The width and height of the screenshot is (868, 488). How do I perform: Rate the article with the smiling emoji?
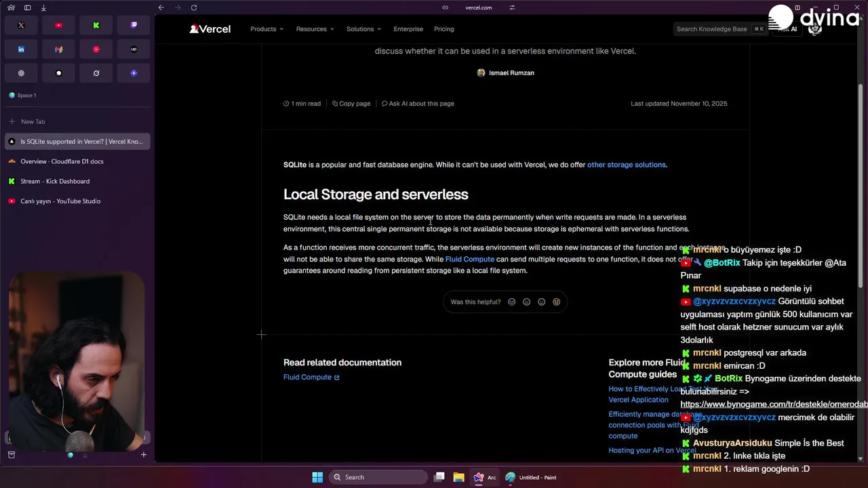541,302
